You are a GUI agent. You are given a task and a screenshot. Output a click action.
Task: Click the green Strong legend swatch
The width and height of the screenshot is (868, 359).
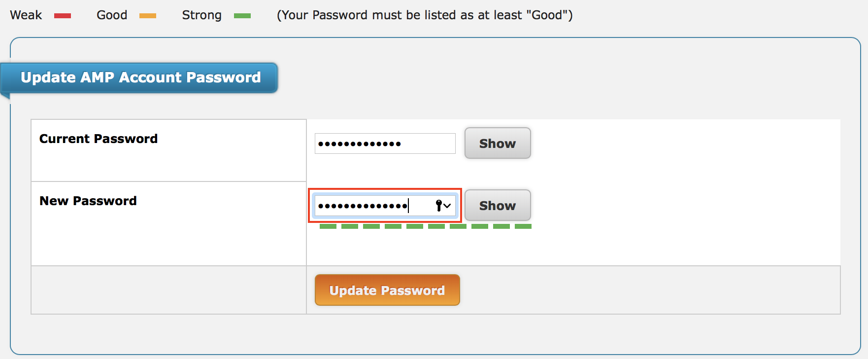pyautogui.click(x=242, y=16)
